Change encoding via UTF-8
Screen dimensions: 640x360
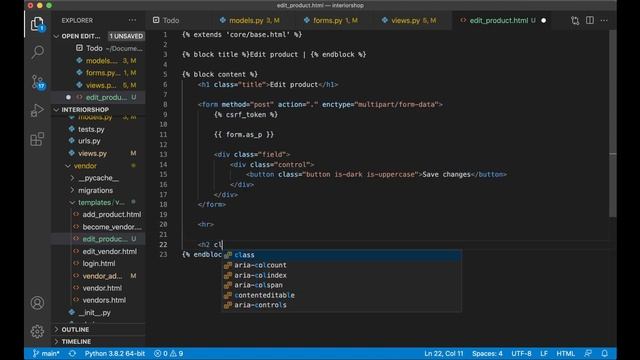tap(521, 353)
